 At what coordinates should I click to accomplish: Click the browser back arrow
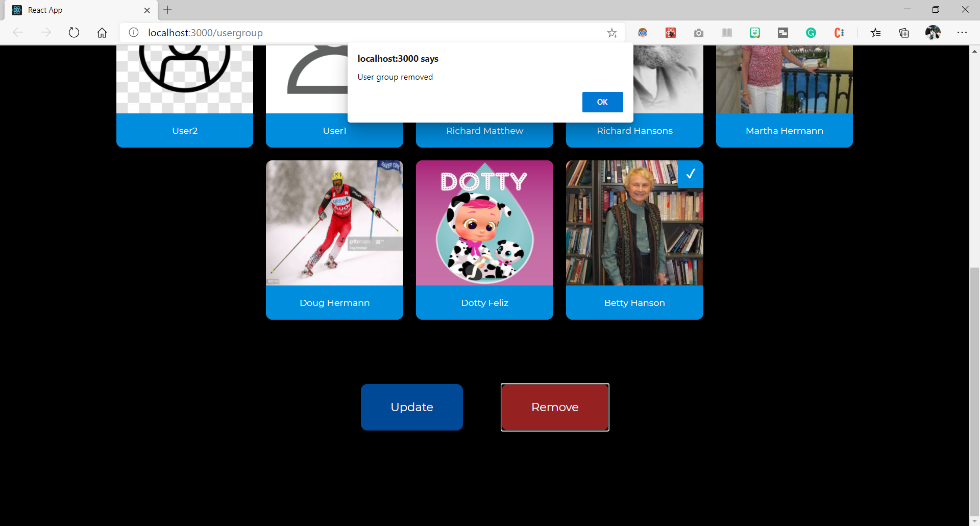pyautogui.click(x=18, y=33)
